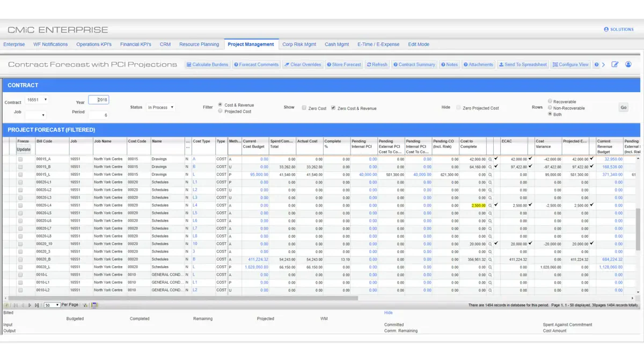Image resolution: width=644 pixels, height=362 pixels.
Task: Click the leftmost icon in the pagination bar
Action: tap(8, 305)
